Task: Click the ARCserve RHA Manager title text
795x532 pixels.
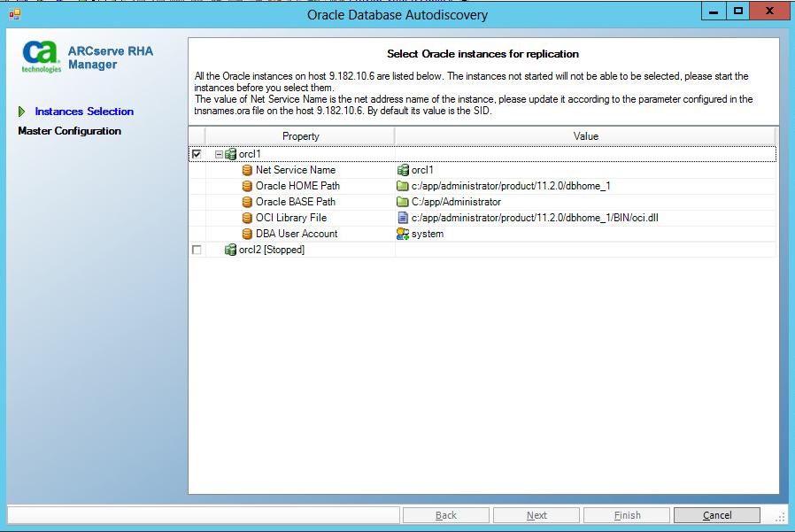Action: click(111, 58)
